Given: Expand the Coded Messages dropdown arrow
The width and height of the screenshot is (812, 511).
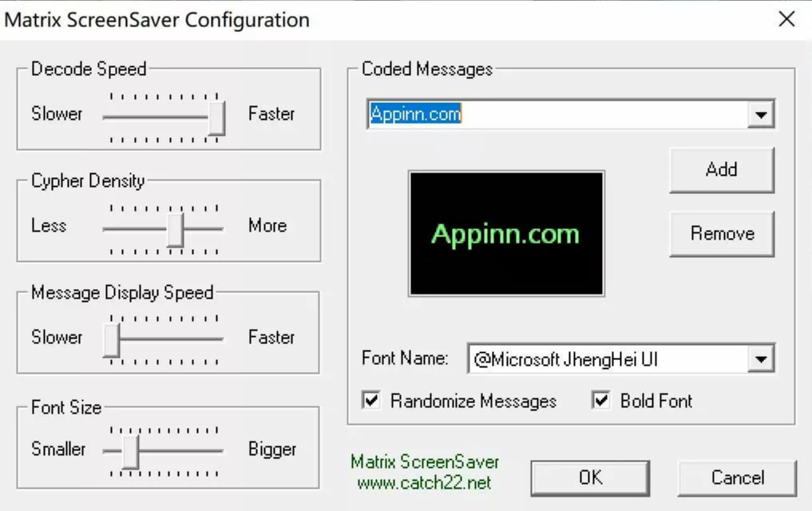Looking at the screenshot, I should point(761,115).
